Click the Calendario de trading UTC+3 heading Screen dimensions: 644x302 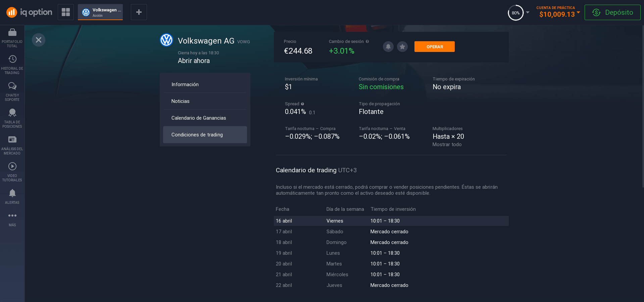point(316,170)
